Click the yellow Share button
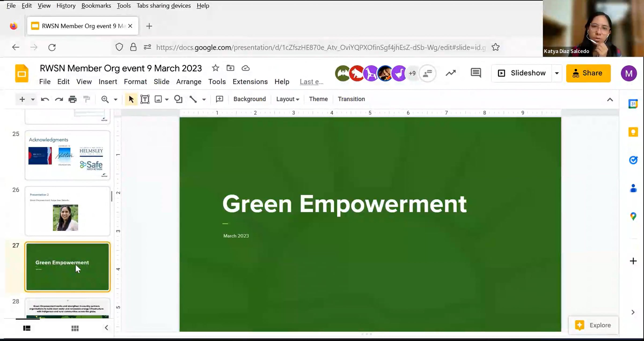Image resolution: width=644 pixels, height=341 pixels. click(588, 73)
